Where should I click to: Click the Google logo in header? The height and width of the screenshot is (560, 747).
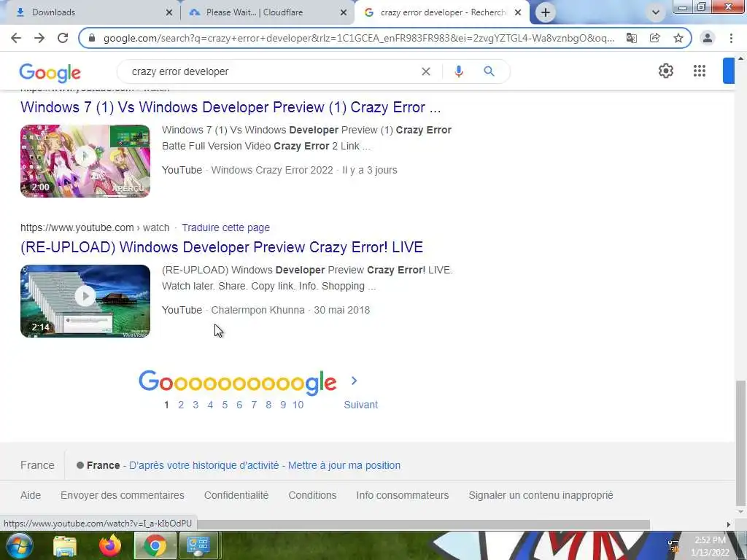pos(50,72)
